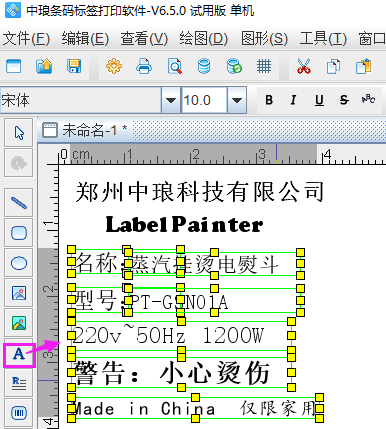This screenshot has width=386, height=429.
Task: Open the 工具(T) menu
Action: click(323, 39)
